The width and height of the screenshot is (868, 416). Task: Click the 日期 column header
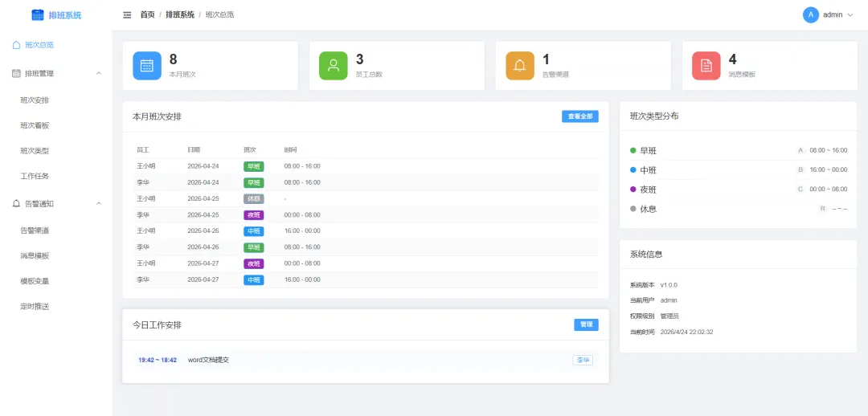(x=194, y=150)
